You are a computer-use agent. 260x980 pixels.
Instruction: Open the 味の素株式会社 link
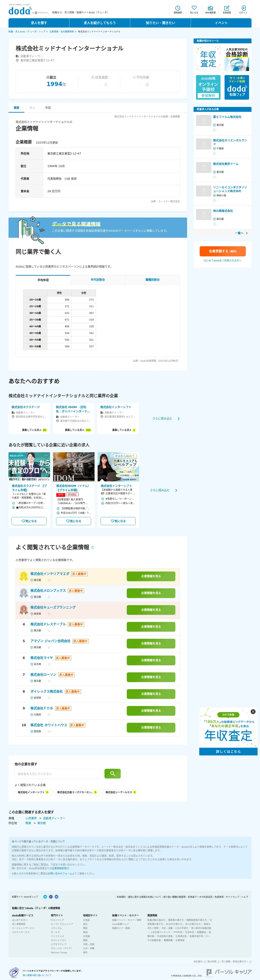(223, 211)
